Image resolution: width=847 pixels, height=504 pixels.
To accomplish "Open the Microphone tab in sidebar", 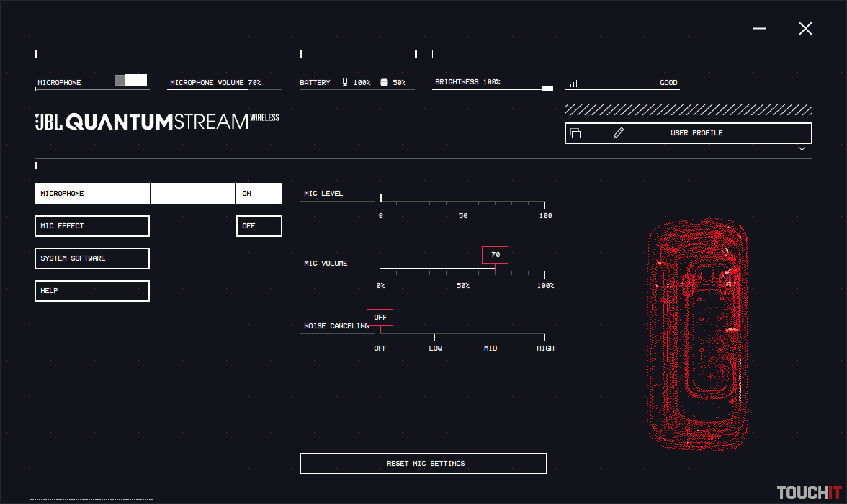I will (92, 194).
